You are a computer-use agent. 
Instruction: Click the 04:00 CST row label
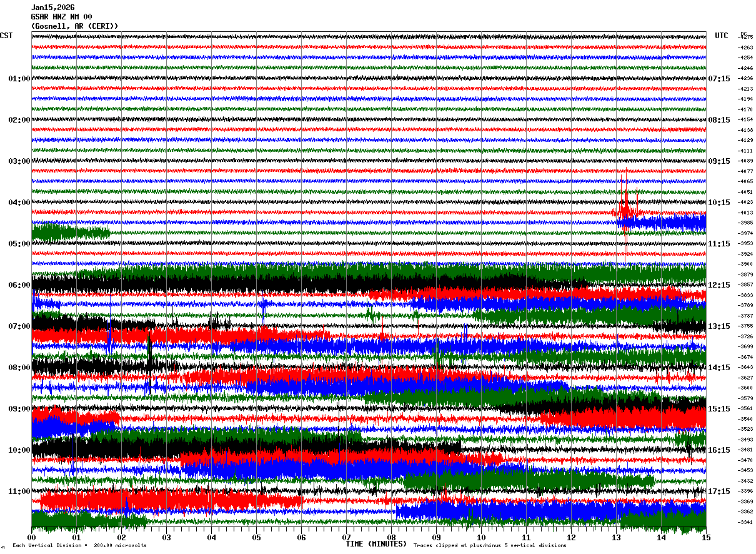coord(19,203)
